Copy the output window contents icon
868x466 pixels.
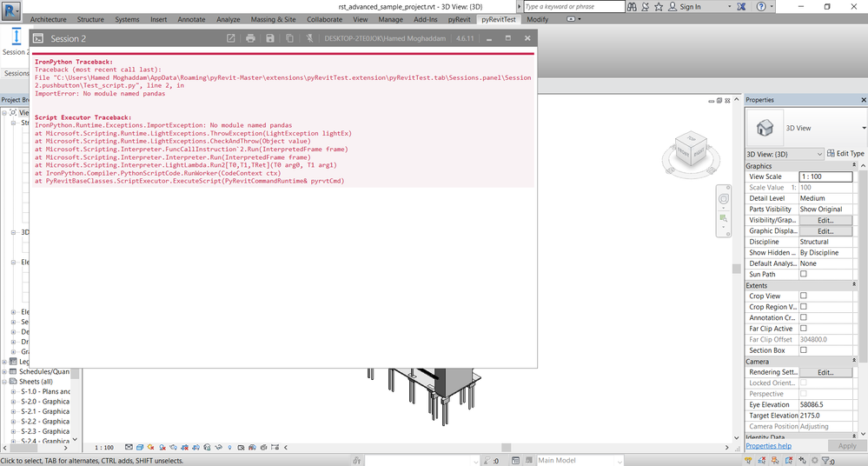point(289,38)
